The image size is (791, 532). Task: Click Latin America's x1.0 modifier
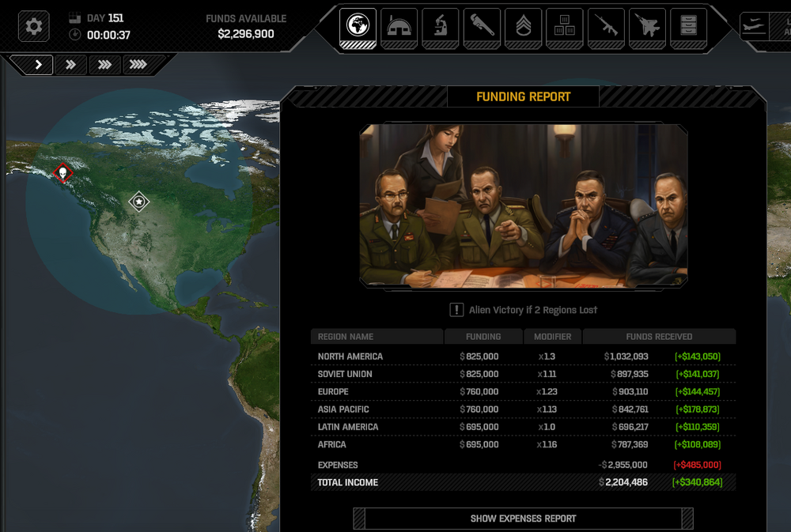pos(547,427)
